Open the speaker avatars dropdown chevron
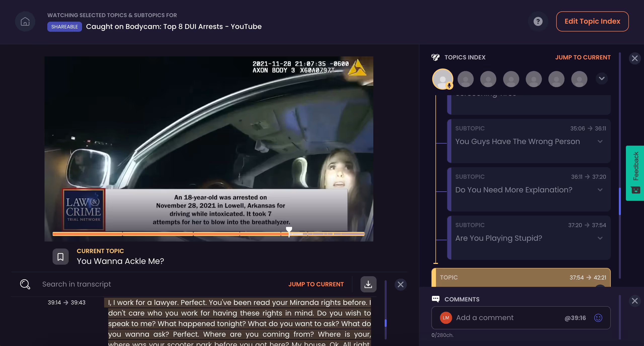 pos(601,78)
